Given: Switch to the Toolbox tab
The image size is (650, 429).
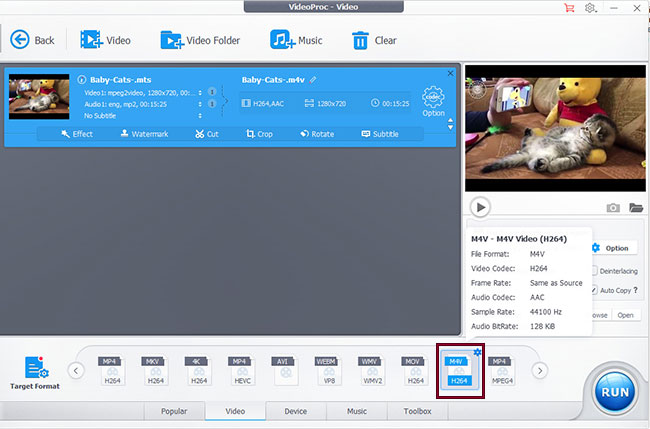Looking at the screenshot, I should coord(417,411).
